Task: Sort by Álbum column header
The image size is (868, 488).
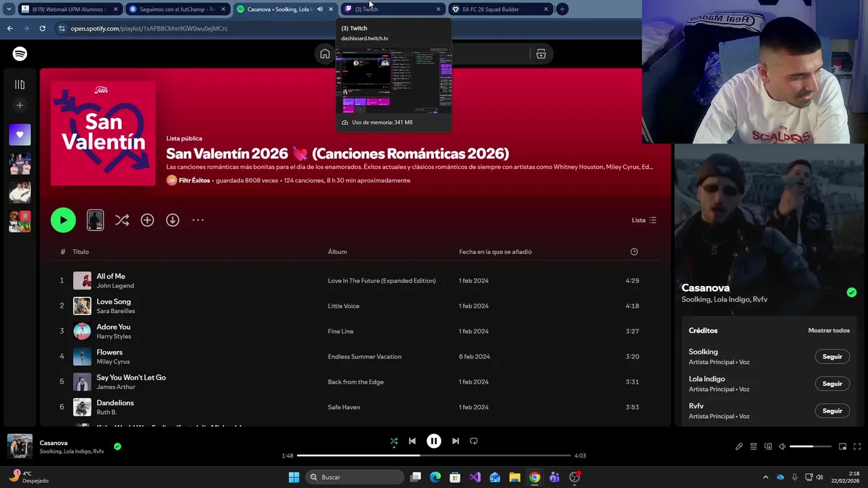Action: tap(337, 251)
